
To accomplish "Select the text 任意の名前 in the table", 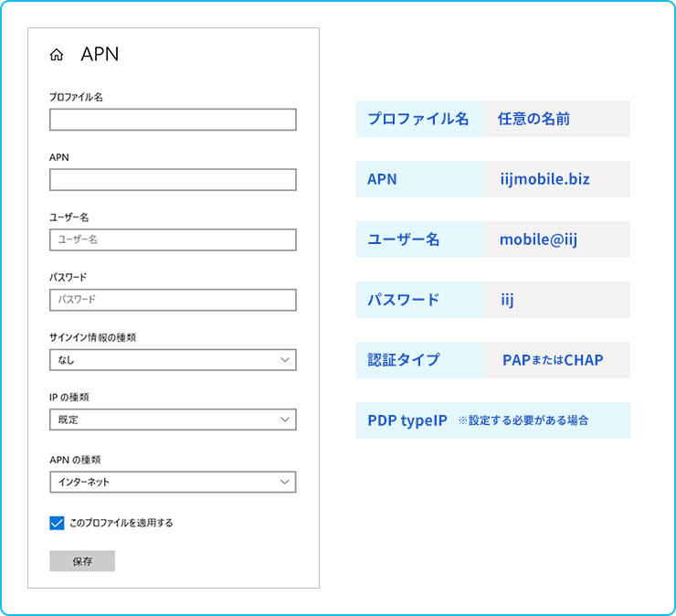I will click(533, 119).
